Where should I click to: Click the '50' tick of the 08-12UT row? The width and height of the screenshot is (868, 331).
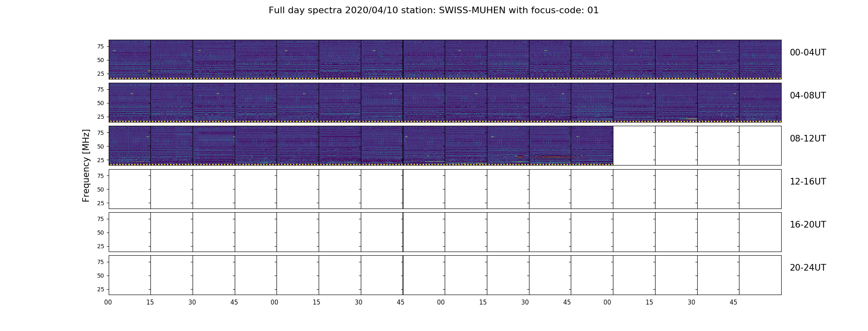[100, 146]
